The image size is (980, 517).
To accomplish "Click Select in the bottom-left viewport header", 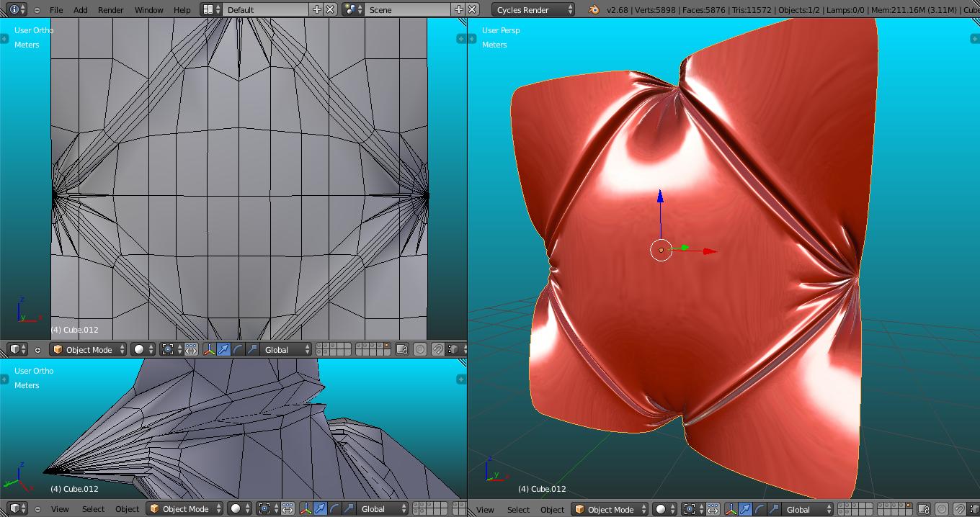I will 93,509.
